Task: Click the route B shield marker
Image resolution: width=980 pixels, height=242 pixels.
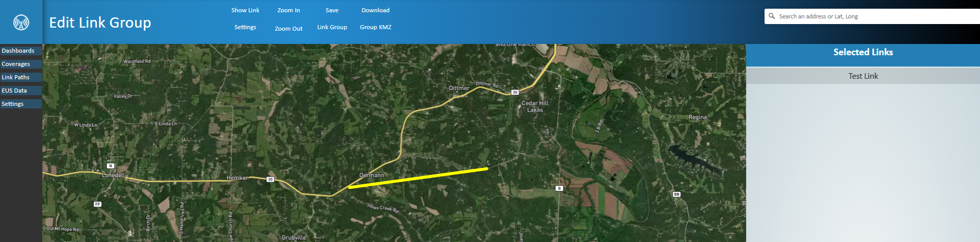Action: coord(559,188)
